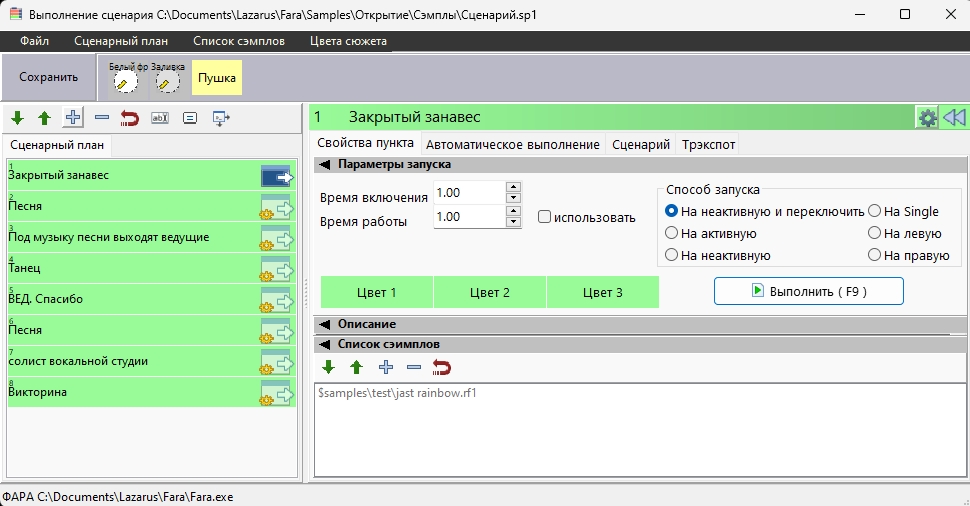Image resolution: width=970 pixels, height=506 pixels.
Task: Move sample down in Список сэмплов toolbar
Action: pyautogui.click(x=328, y=367)
